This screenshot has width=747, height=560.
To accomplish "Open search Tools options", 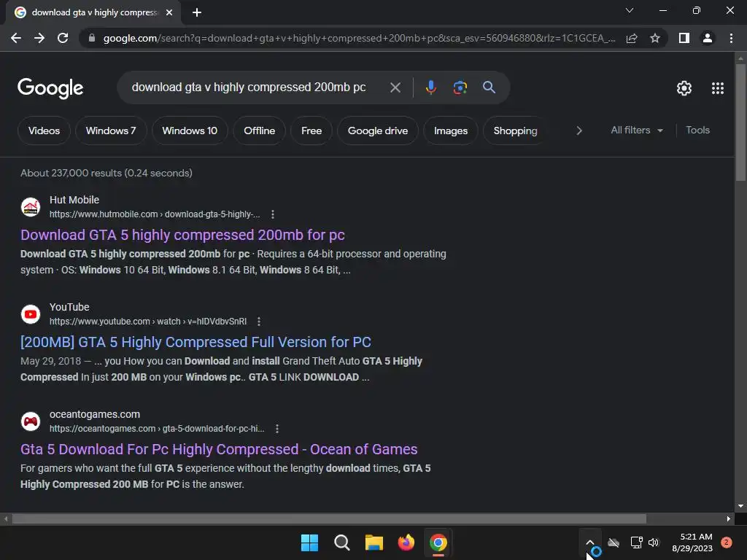I will (697, 130).
